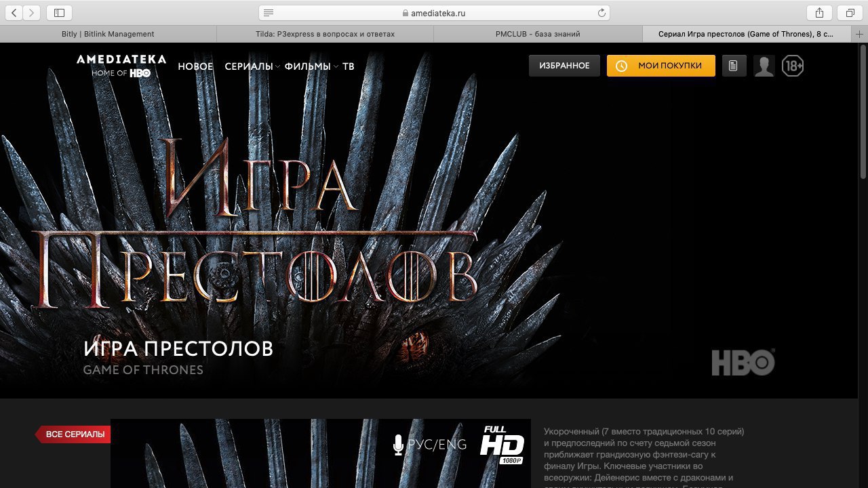This screenshot has height=488, width=868.
Task: Click the ВСЕ СЕРИАЛЫ red label
Action: 73,434
